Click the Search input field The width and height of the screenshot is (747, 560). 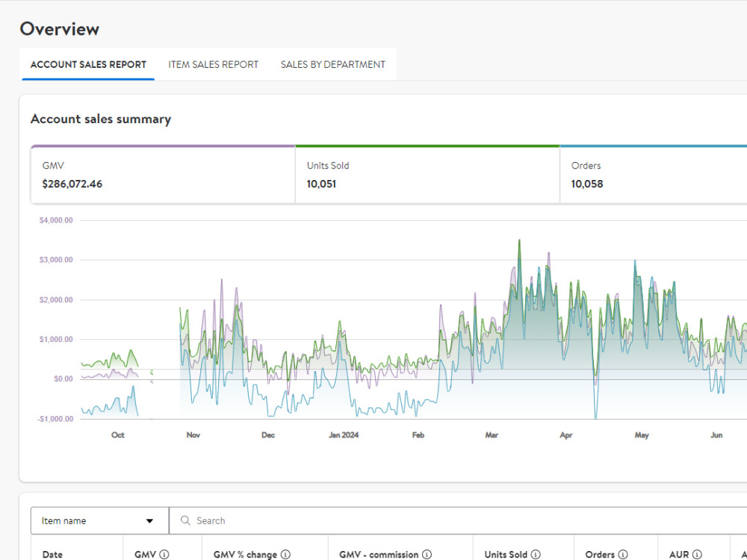tap(459, 520)
